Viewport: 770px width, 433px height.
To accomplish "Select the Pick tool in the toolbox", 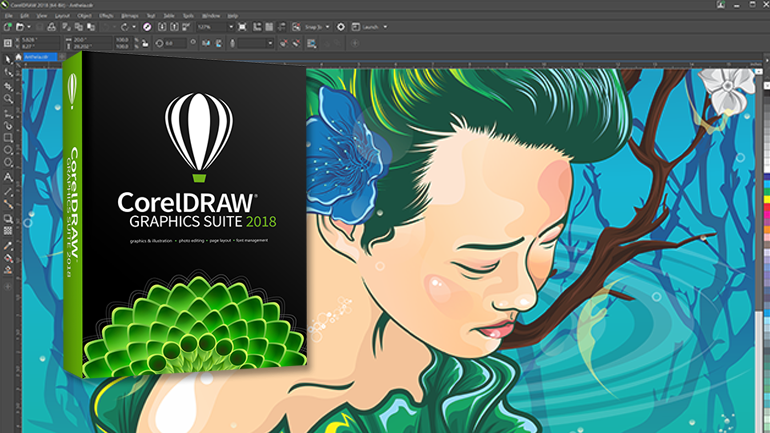I will coord(8,59).
